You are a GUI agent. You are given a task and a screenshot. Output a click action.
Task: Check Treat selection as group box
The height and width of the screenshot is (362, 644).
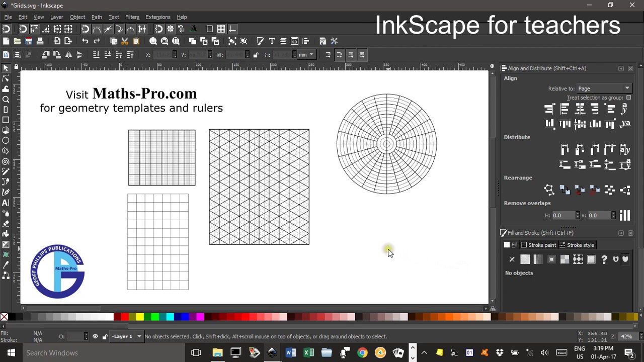628,98
